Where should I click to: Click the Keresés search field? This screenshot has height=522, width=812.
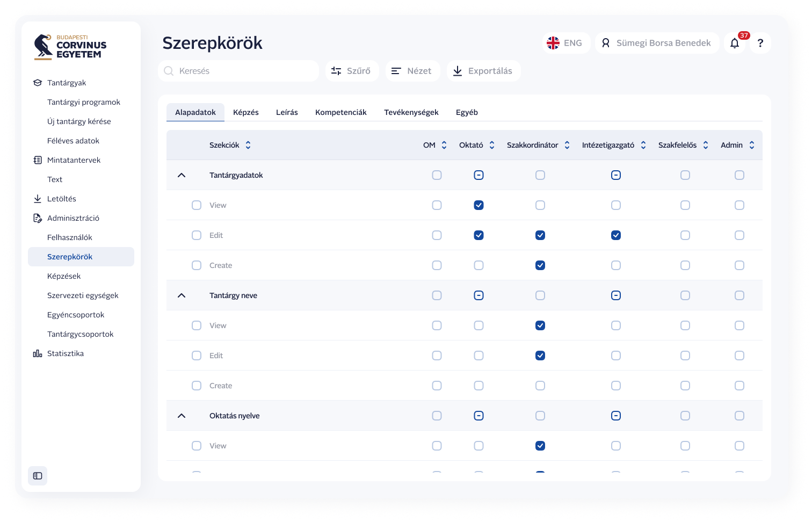click(238, 71)
